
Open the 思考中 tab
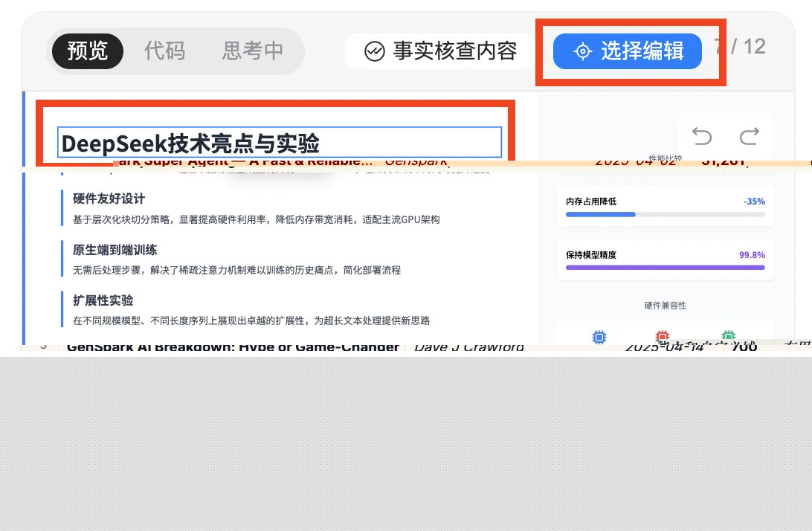pyautogui.click(x=253, y=51)
